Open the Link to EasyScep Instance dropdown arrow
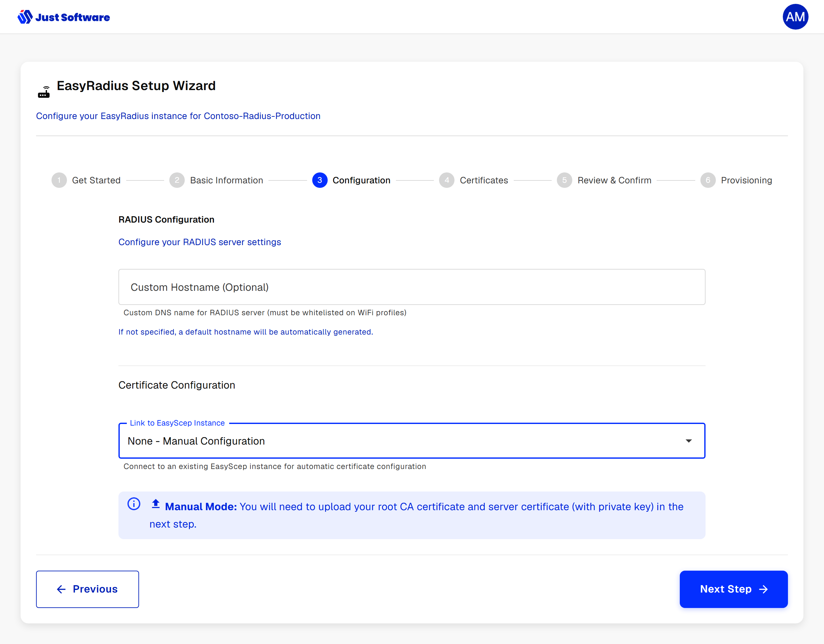Image resolution: width=824 pixels, height=644 pixels. coord(688,441)
